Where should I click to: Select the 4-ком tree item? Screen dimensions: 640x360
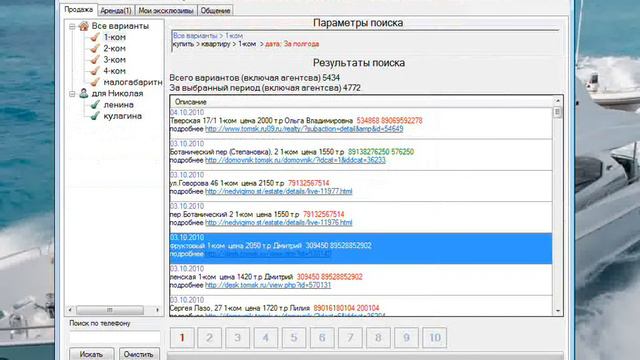tap(114, 71)
